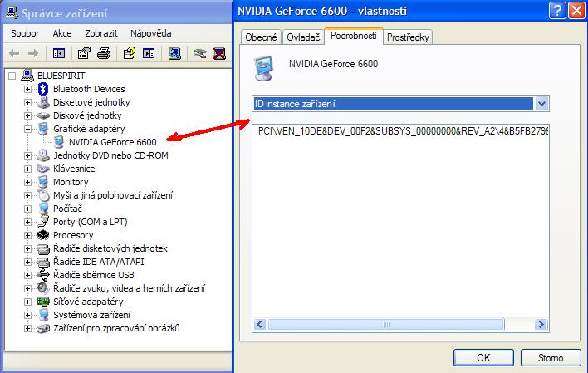Select the NVIDIA GeForce 6600 tree item
This screenshot has width=588, height=373.
[112, 142]
